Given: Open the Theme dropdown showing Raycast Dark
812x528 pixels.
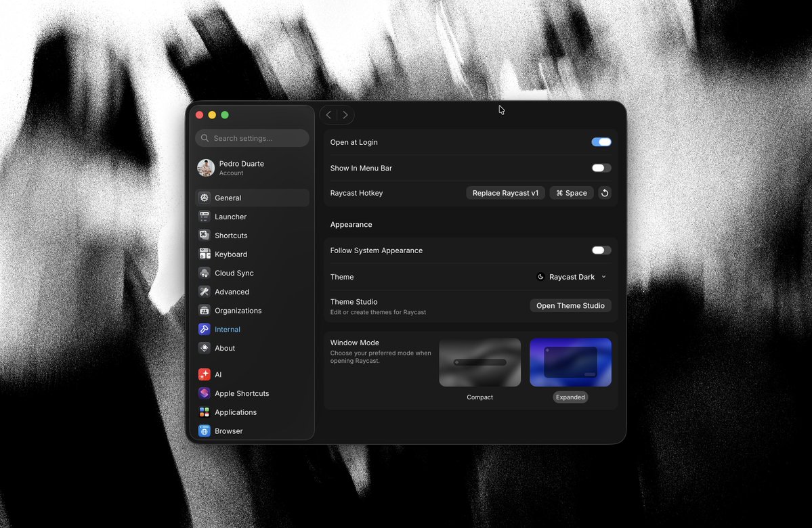Looking at the screenshot, I should click(x=572, y=277).
